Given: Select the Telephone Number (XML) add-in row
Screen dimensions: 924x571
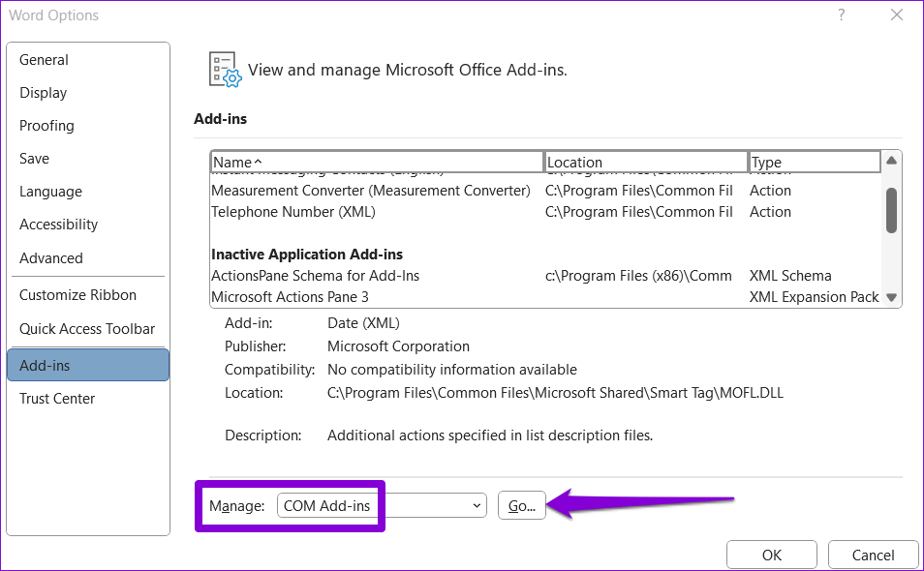Looking at the screenshot, I should (293, 212).
